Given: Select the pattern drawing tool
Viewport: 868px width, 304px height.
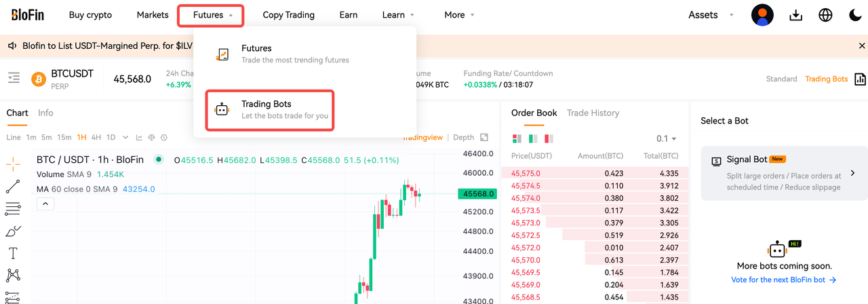Looking at the screenshot, I should click(13, 275).
